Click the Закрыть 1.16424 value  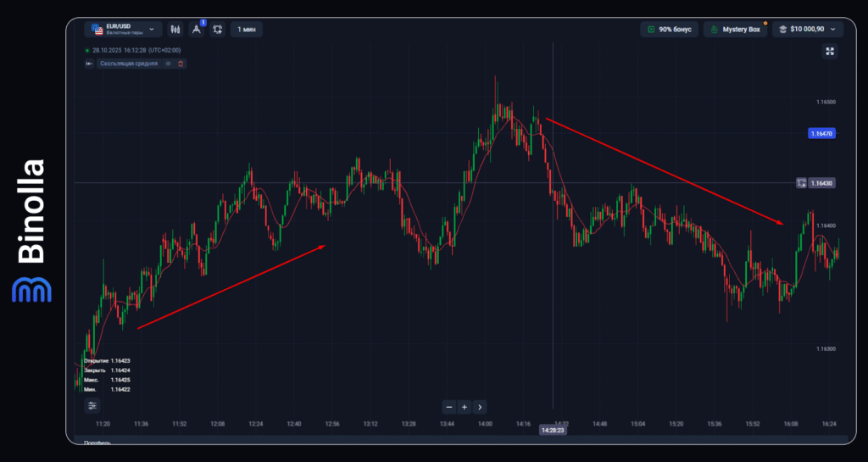pos(107,370)
